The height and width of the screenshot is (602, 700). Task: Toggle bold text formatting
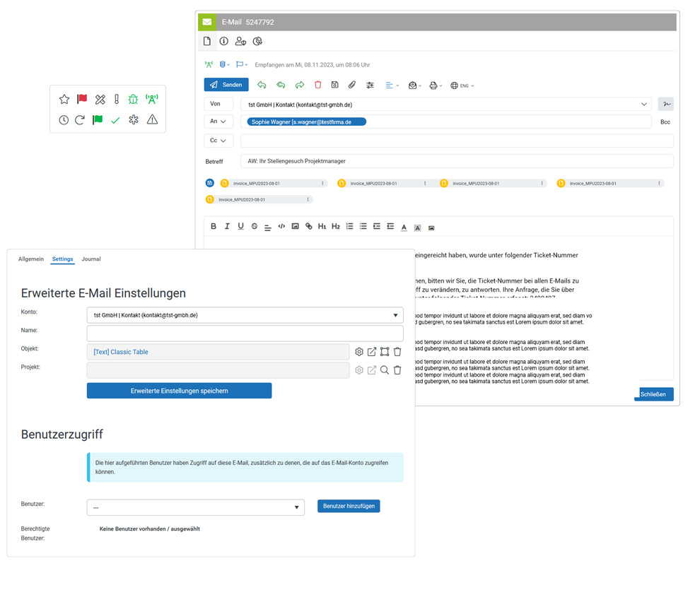tap(214, 226)
